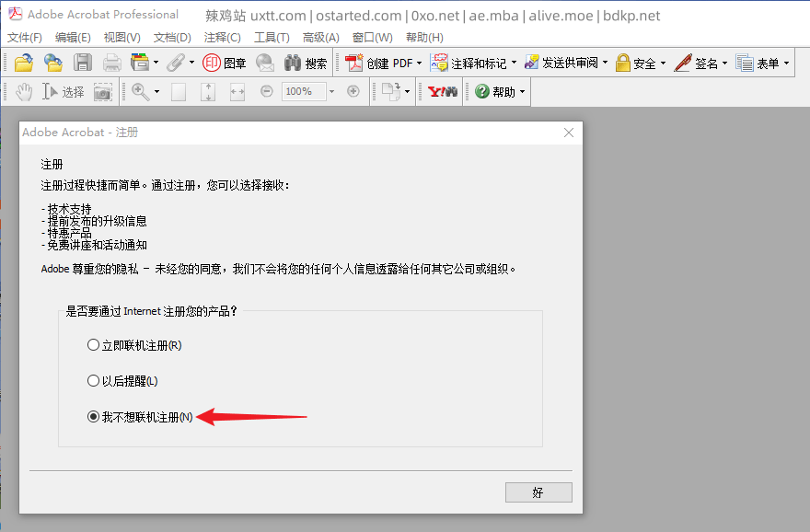Expand the 帮助 toolbar dropdown arrow

pyautogui.click(x=522, y=92)
